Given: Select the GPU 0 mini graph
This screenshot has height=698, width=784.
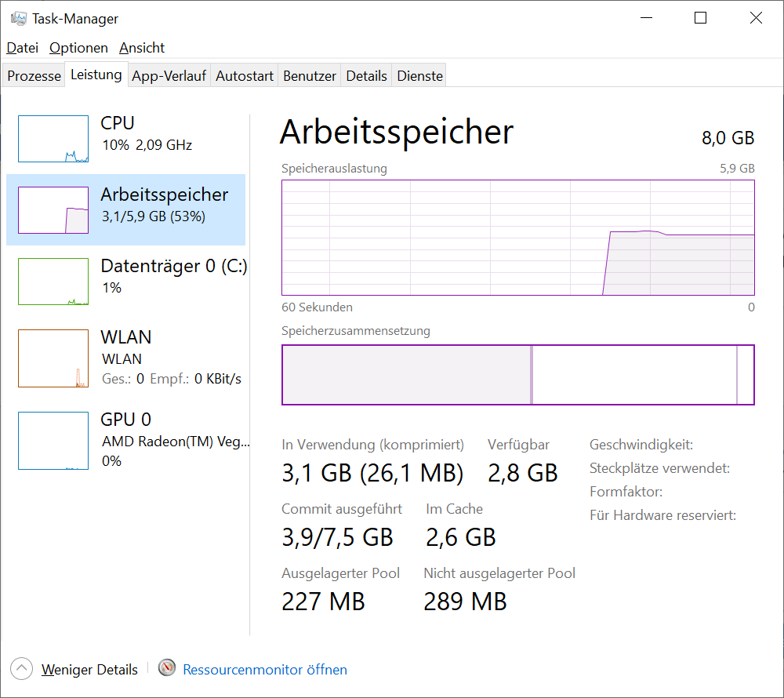Looking at the screenshot, I should (x=53, y=441).
